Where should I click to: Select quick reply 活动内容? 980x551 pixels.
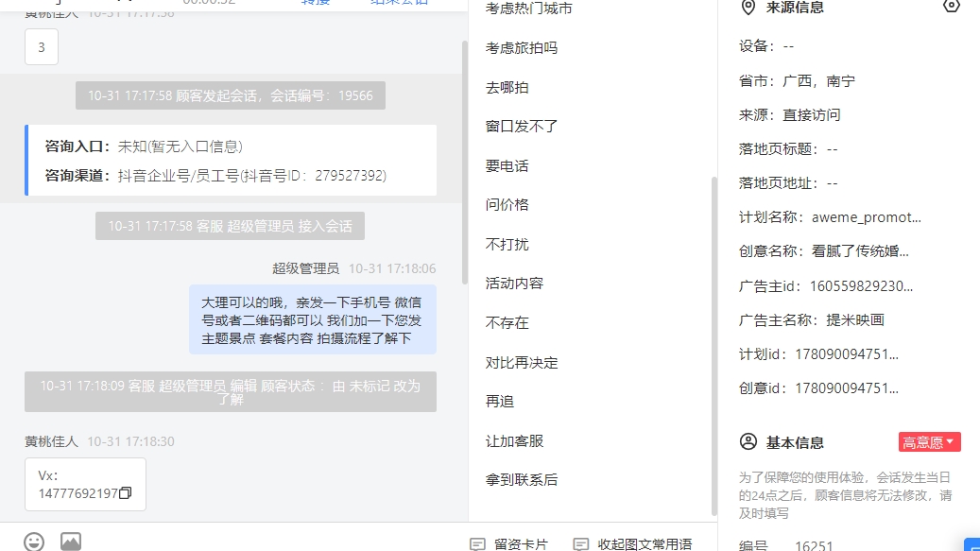click(514, 284)
